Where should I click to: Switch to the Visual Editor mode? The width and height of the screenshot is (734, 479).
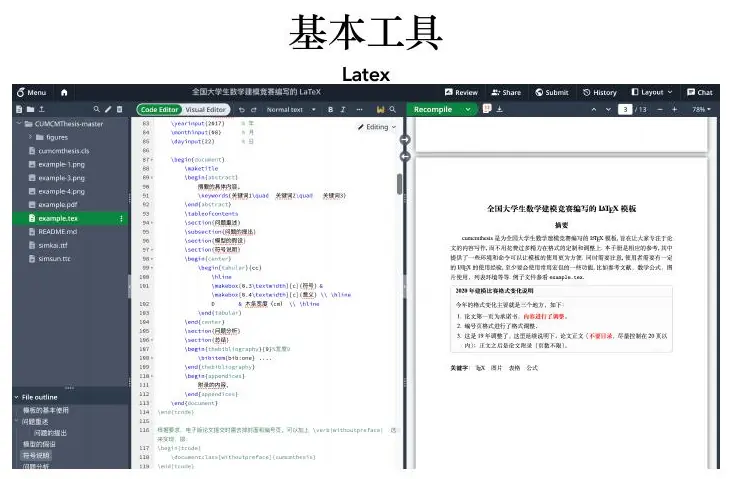pos(206,110)
